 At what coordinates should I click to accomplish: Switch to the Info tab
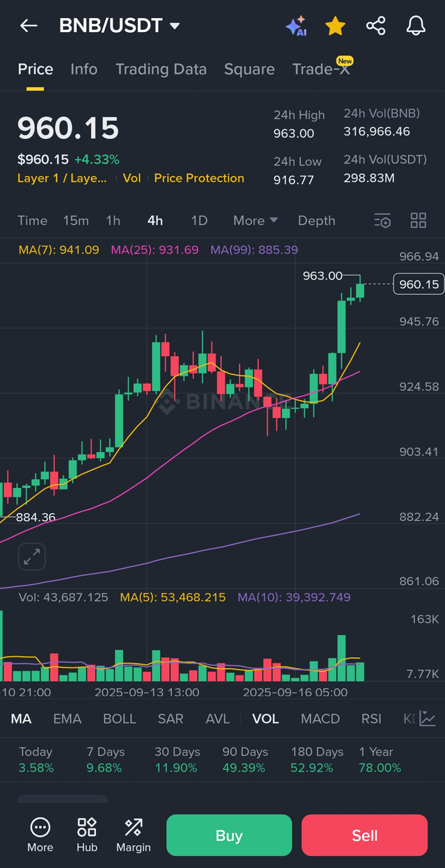84,70
